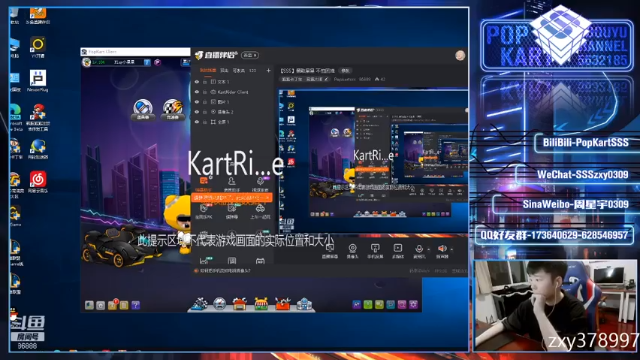Open the blue building icon in PopKart dock
640x360 pixels.
[x=304, y=304]
